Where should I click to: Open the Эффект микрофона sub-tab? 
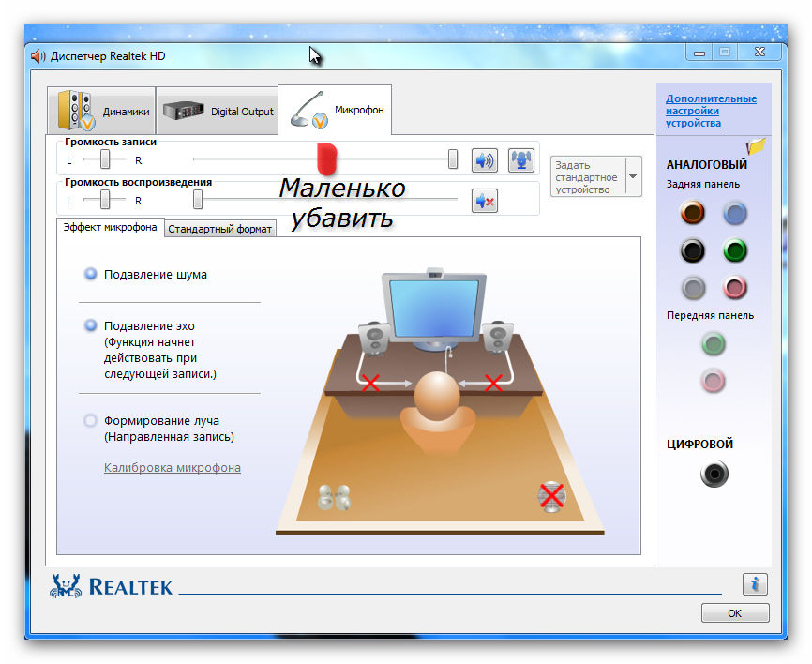point(110,227)
